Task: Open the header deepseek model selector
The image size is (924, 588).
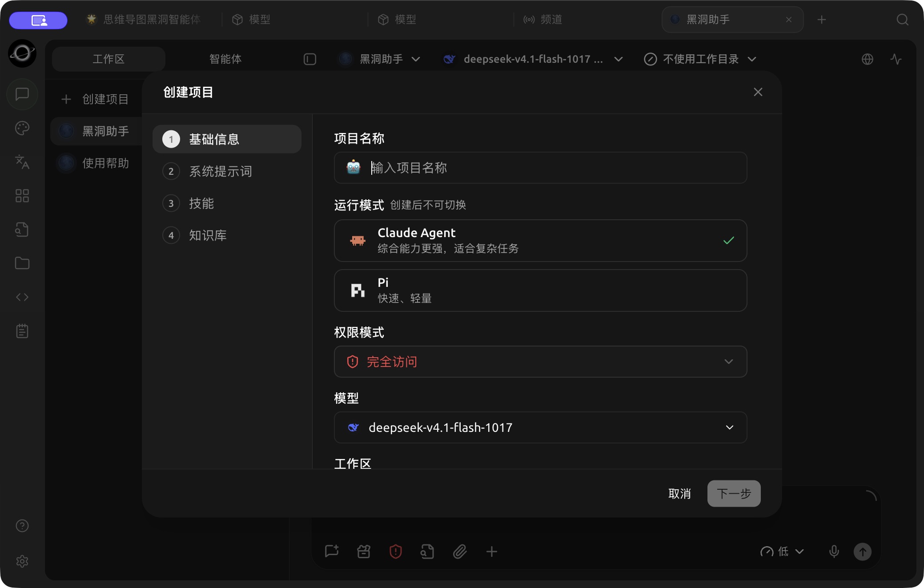Action: coord(533,59)
